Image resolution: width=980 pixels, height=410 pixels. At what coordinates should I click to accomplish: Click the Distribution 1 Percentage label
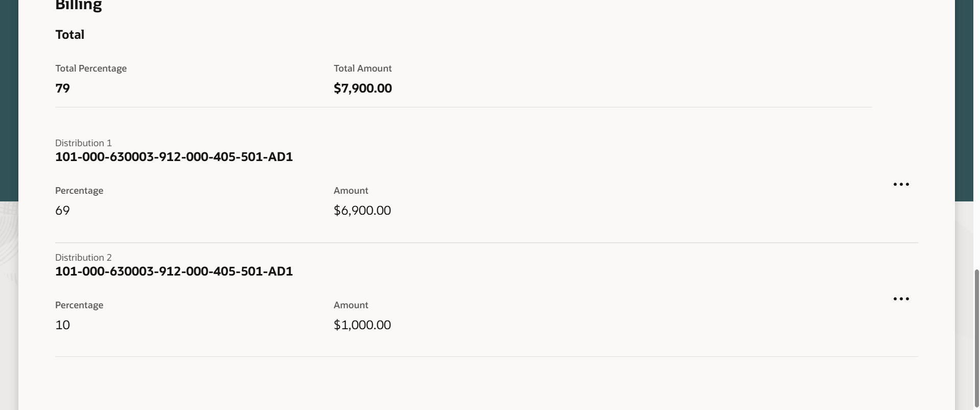click(x=79, y=191)
